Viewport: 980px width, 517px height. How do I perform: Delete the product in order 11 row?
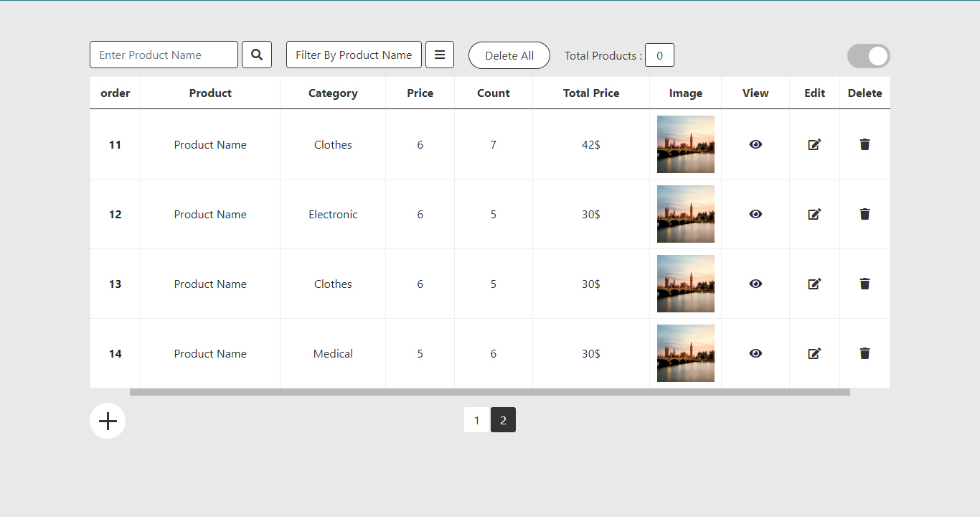pyautogui.click(x=864, y=144)
